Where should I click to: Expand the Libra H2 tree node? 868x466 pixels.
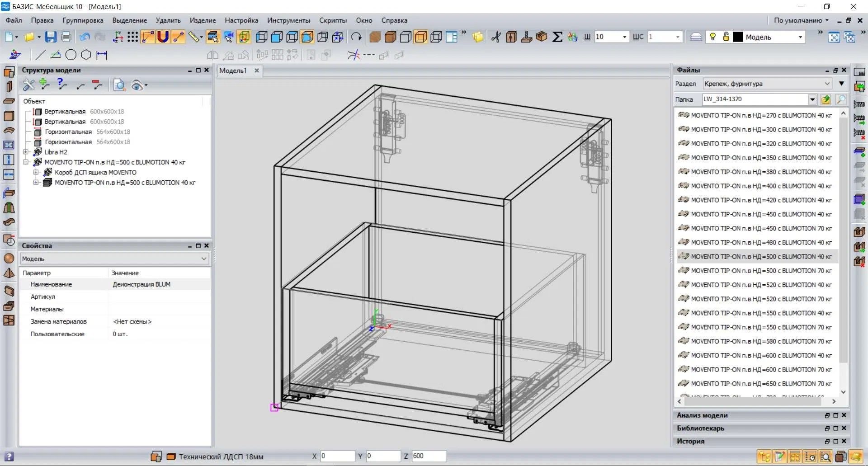(x=26, y=152)
